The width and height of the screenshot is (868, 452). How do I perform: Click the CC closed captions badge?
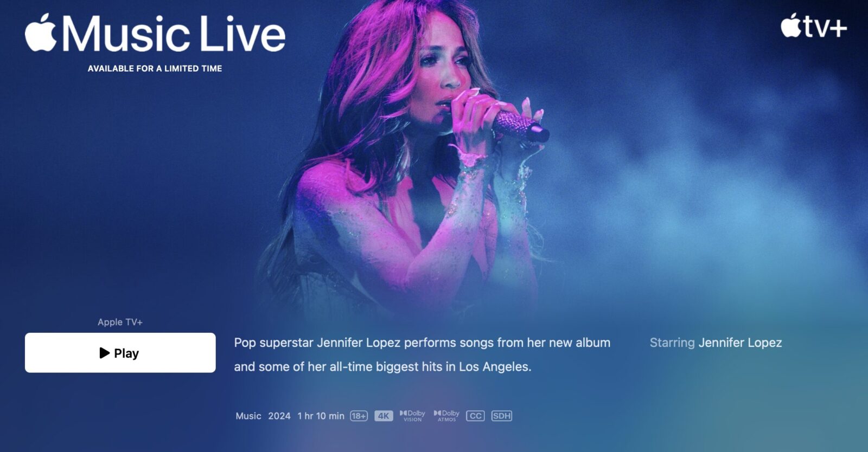(x=475, y=416)
